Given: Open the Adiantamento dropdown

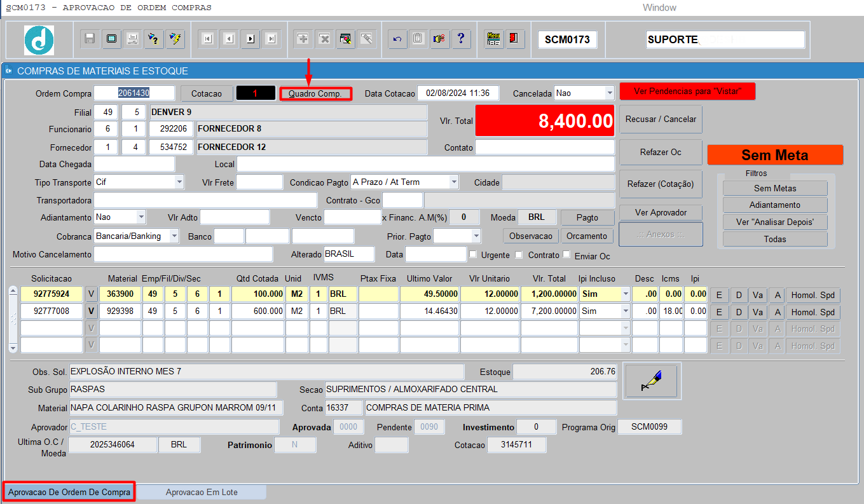Looking at the screenshot, I should coord(141,217).
